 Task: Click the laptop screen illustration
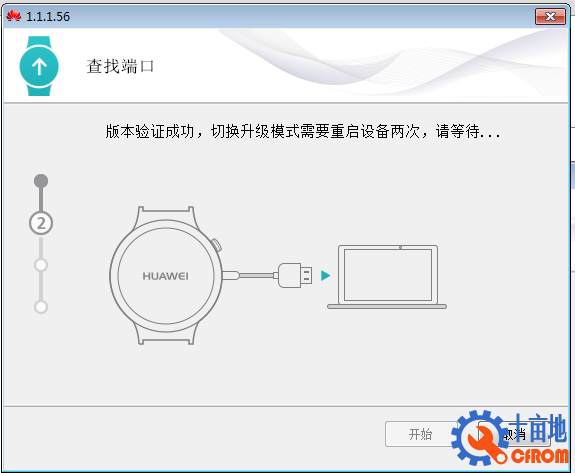coord(388,275)
